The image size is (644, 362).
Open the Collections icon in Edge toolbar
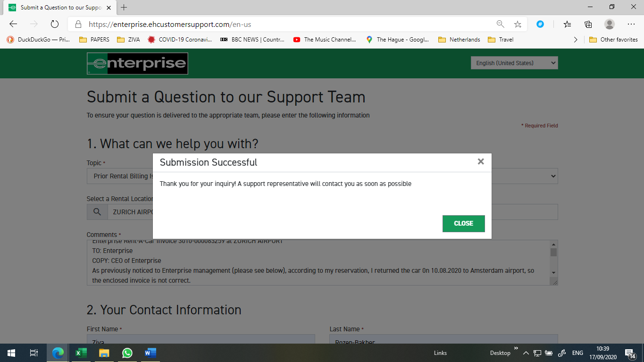click(x=588, y=24)
